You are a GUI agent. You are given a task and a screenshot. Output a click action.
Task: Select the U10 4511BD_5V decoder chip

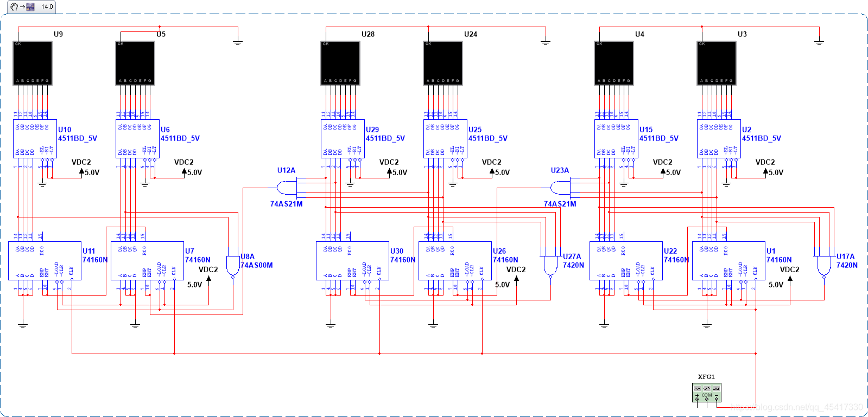35,139
